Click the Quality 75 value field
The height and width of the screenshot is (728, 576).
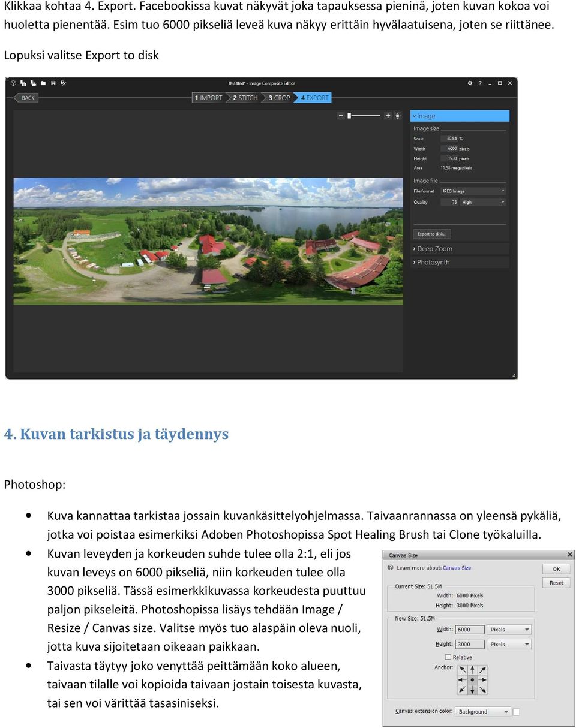click(450, 203)
